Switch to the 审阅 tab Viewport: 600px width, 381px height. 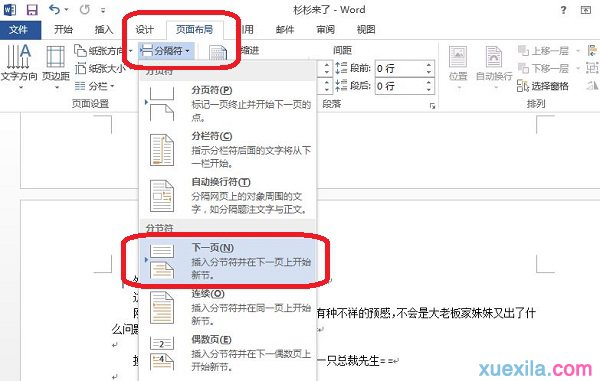(x=326, y=29)
